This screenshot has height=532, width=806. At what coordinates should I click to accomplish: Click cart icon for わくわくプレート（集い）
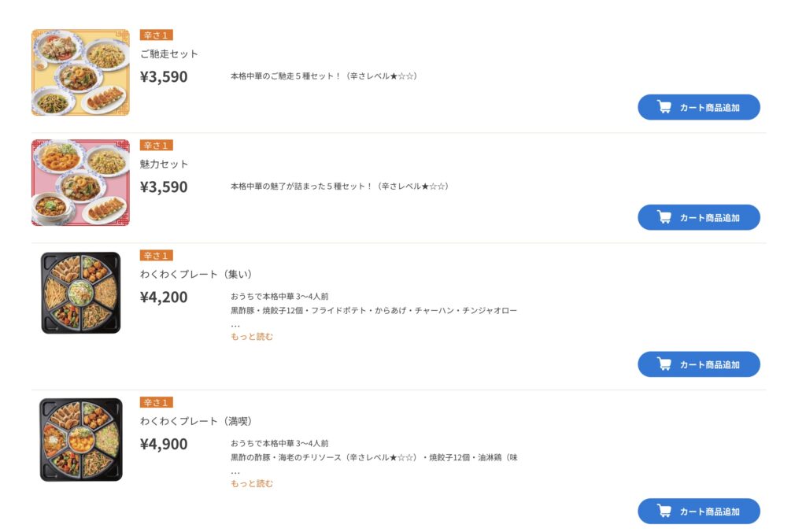tap(664, 364)
